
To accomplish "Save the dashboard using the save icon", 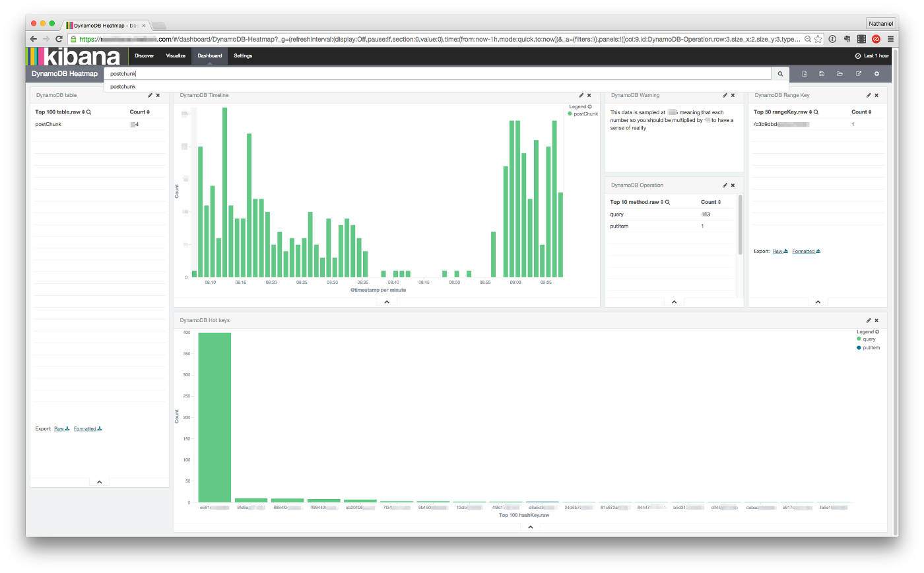I will 822,73.
